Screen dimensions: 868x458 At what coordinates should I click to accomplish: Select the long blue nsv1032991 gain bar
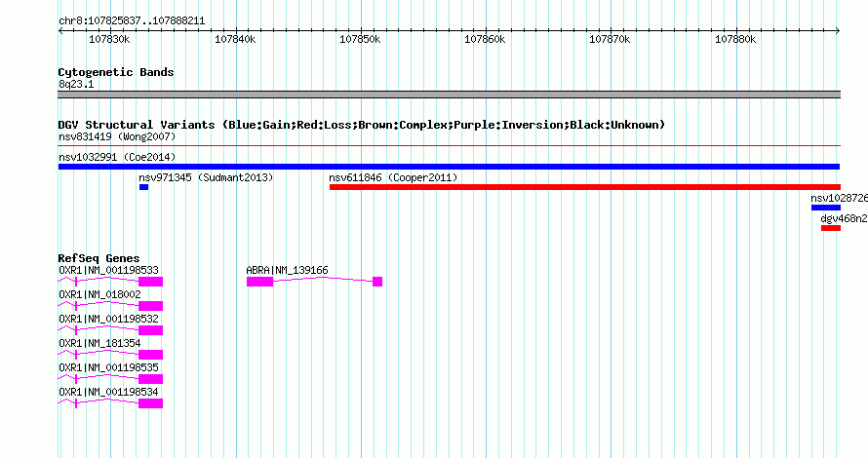[449, 167]
